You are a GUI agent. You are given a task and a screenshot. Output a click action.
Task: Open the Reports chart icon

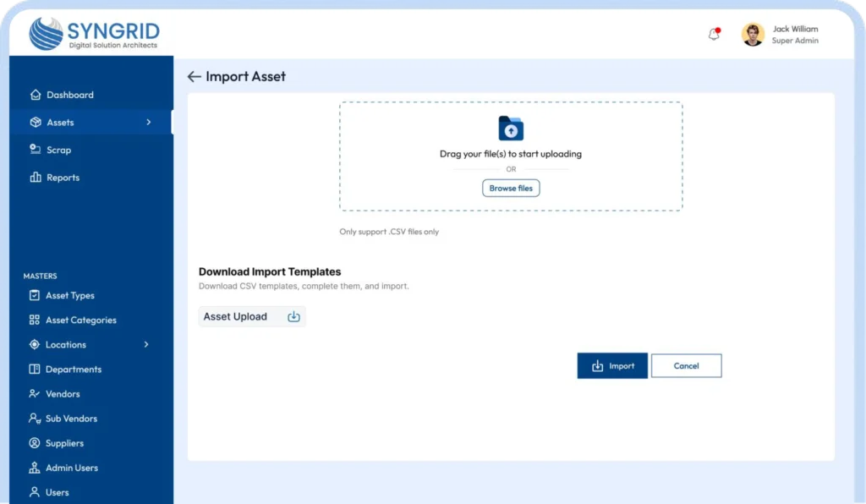pos(35,178)
